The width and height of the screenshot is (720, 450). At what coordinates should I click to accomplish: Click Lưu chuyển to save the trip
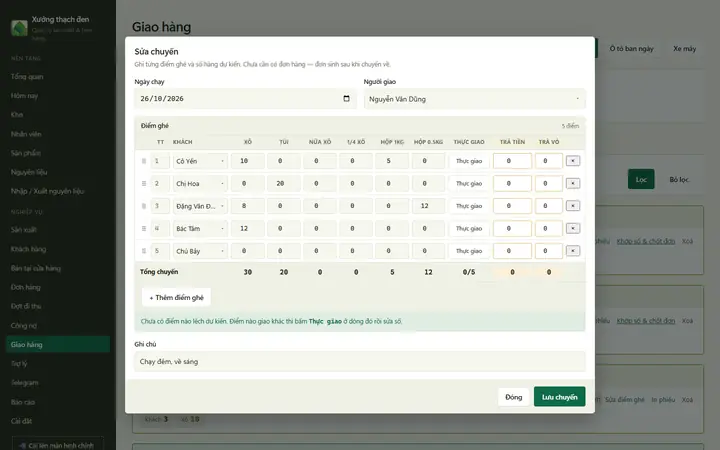(559, 397)
